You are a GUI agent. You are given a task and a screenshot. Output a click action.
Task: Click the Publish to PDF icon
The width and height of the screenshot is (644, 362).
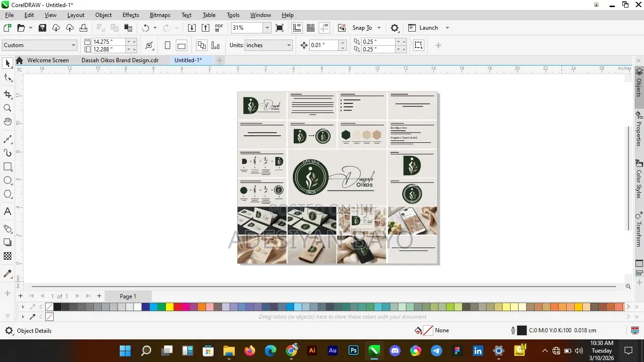point(219,28)
